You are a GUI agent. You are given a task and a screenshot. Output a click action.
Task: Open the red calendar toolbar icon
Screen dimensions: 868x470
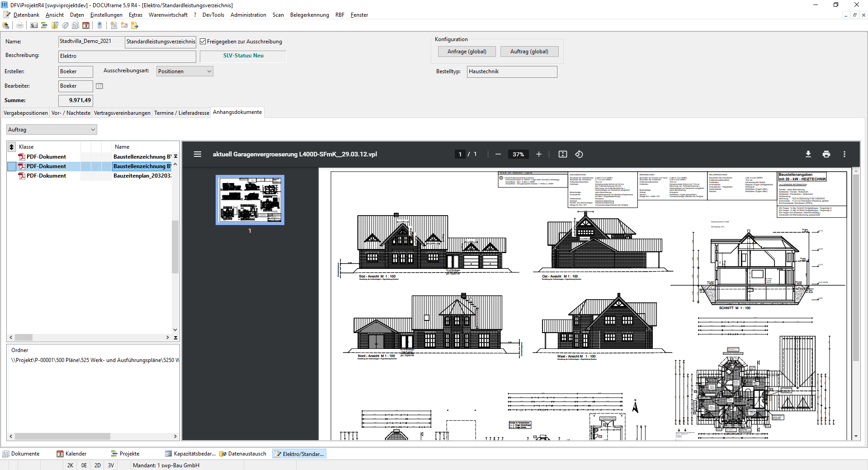pyautogui.click(x=86, y=25)
